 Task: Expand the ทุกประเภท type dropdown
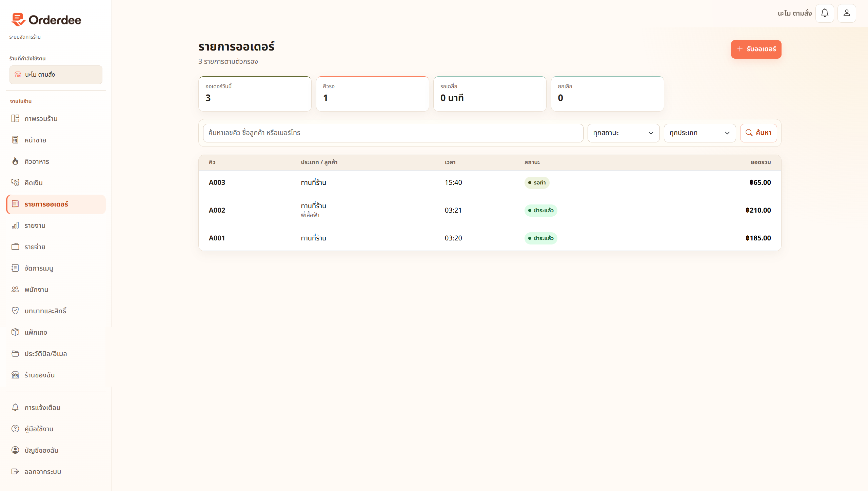[699, 133]
